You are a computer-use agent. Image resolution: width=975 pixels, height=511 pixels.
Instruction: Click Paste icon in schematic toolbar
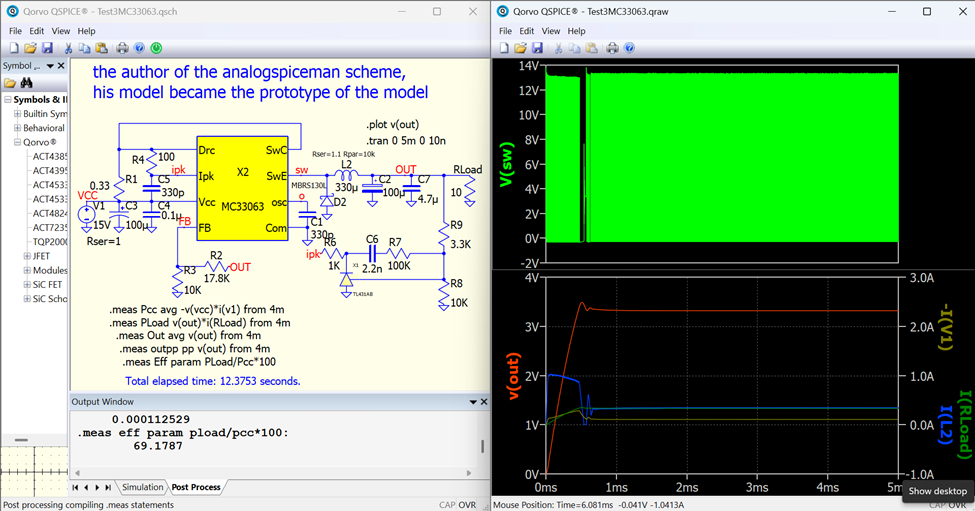tap(101, 48)
